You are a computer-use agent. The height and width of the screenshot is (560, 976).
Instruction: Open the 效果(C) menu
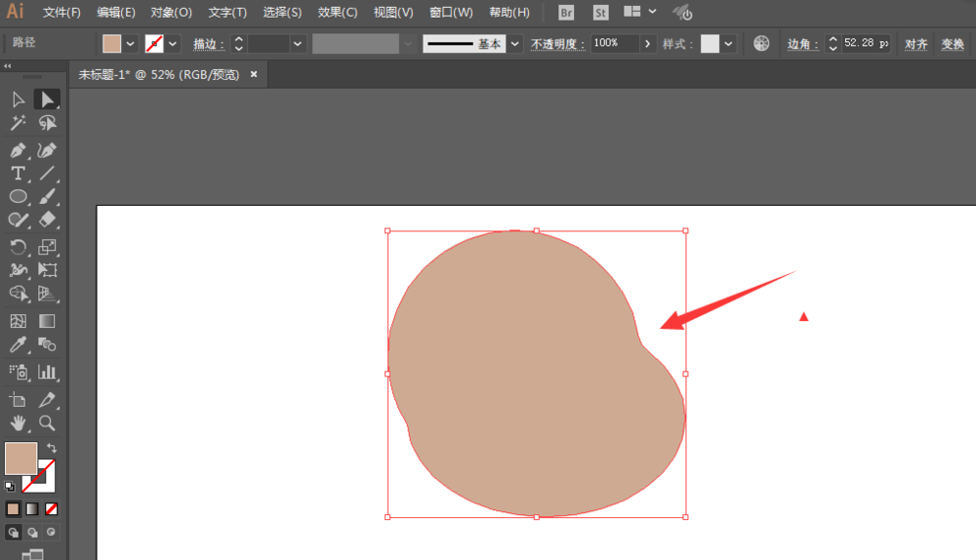pos(338,13)
